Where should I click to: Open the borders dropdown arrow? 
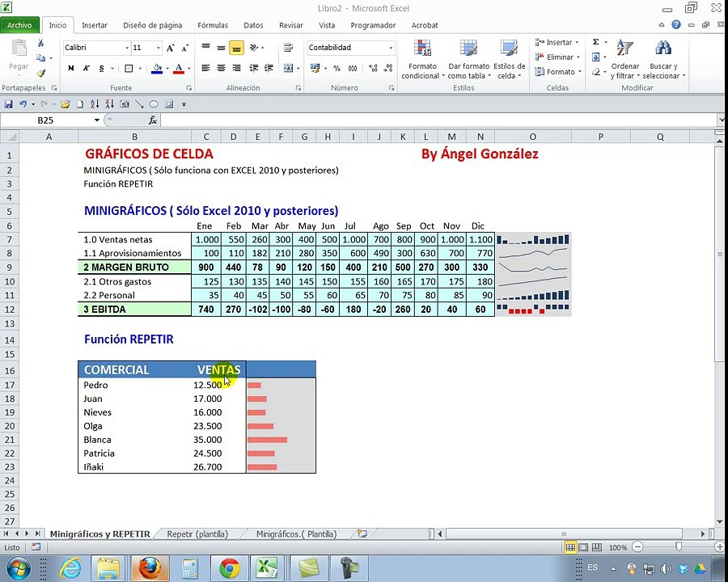[140, 69]
